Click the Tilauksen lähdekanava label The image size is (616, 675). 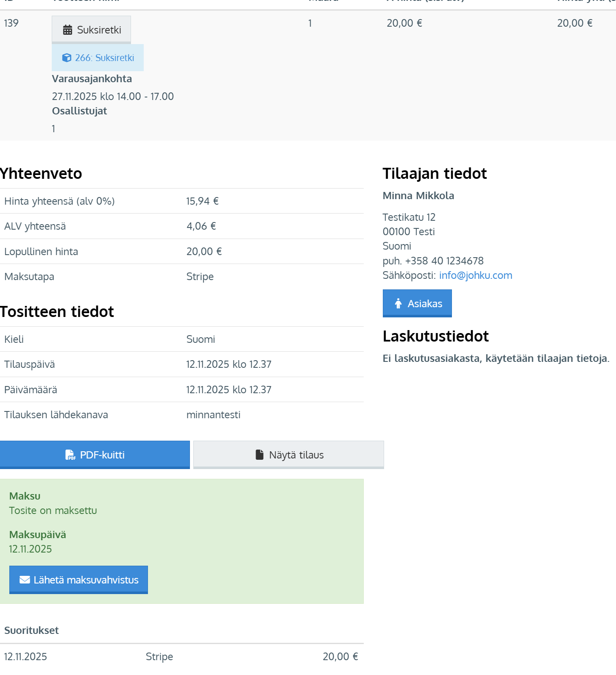pos(56,415)
